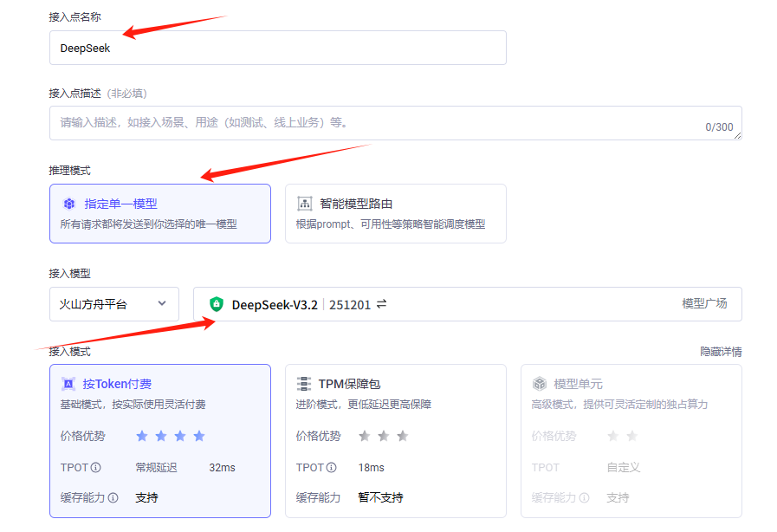The height and width of the screenshot is (532, 777).
Task: Select the 指定单一模型 inference mode
Action: tap(160, 214)
